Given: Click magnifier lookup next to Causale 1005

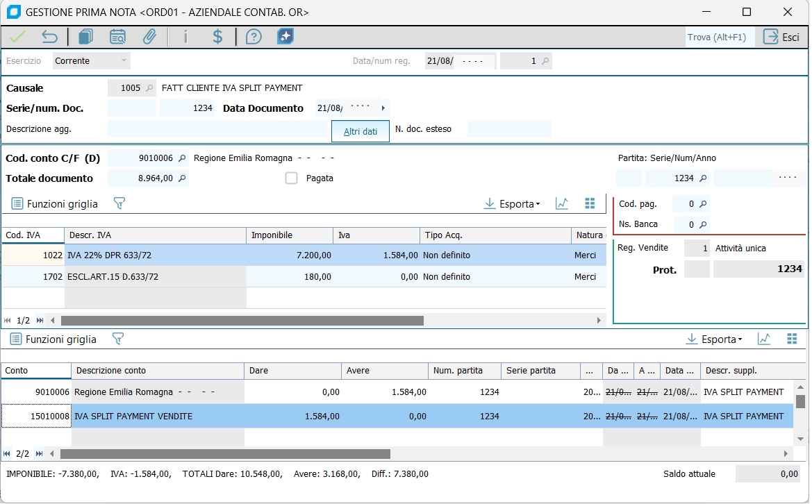Looking at the screenshot, I should pos(149,88).
